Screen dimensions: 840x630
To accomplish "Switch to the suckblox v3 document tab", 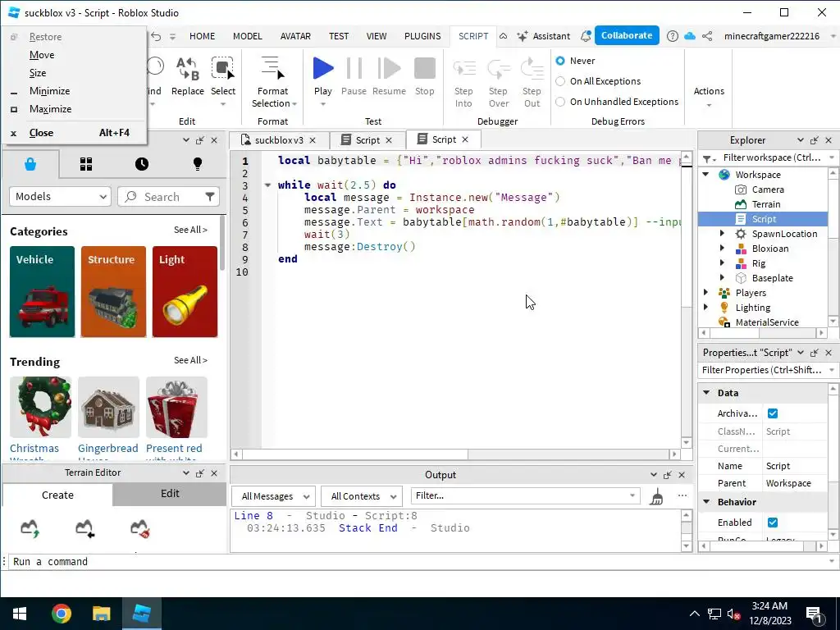I will coord(279,140).
